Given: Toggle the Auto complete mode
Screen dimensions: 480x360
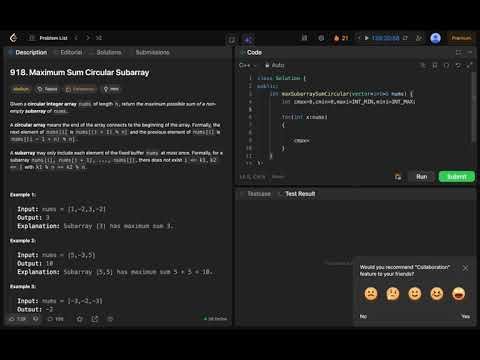Looking at the screenshot, I should pos(275,65).
